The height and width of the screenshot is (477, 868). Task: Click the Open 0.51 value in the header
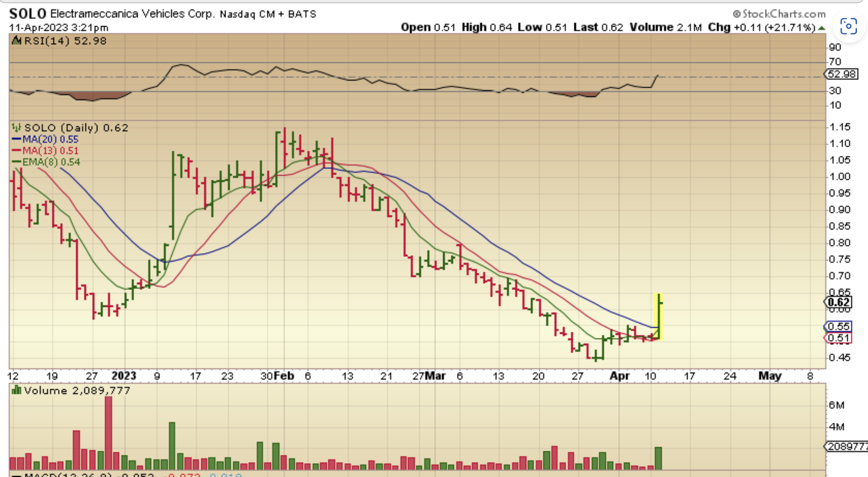428,28
